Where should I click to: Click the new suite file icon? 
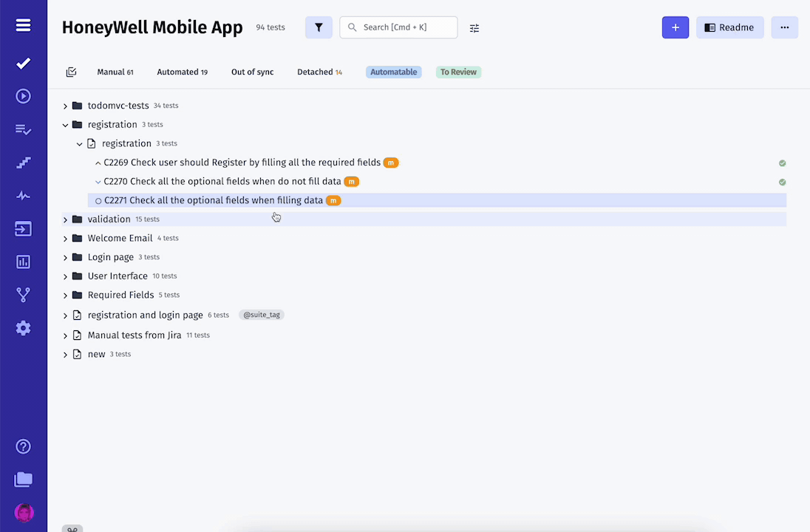77,355
